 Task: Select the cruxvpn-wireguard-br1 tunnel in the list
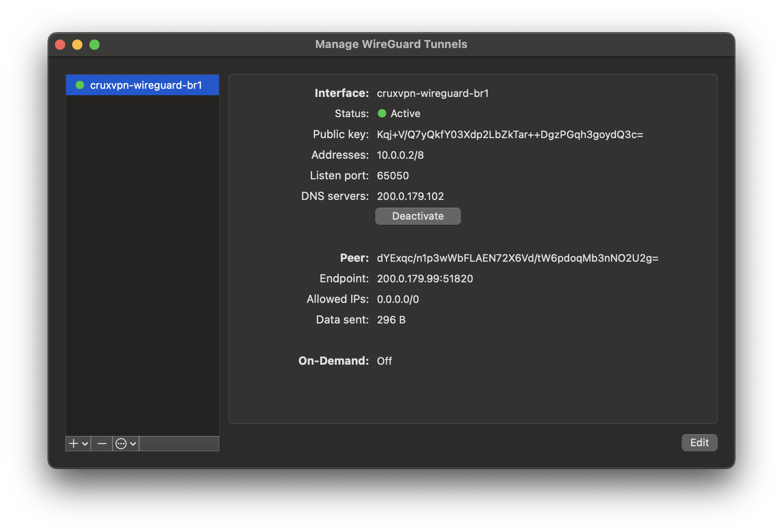pos(146,85)
